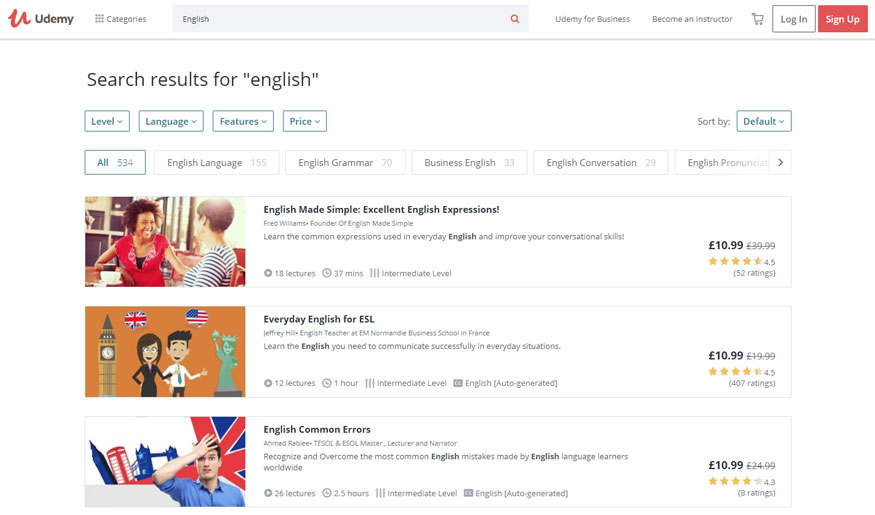Viewport: 875px width, 515px height.
Task: Click clock icon next to 1 hour
Action: tap(327, 383)
